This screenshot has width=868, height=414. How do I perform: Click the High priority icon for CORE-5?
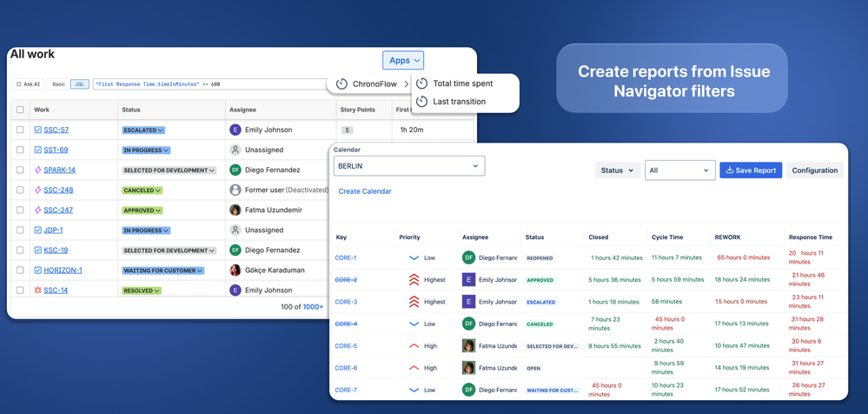pyautogui.click(x=413, y=346)
